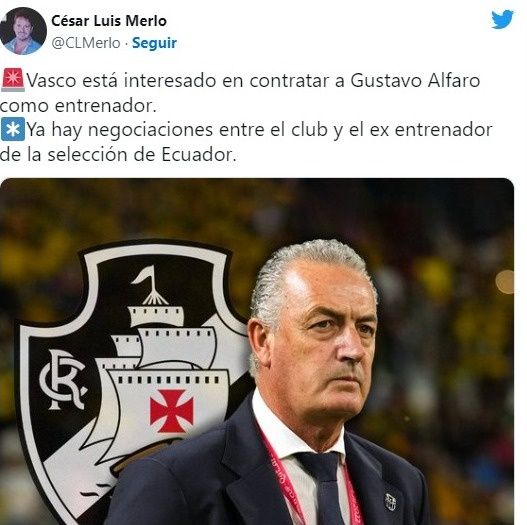Click the name Gustavo Alfaro in the tweet

click(415, 81)
